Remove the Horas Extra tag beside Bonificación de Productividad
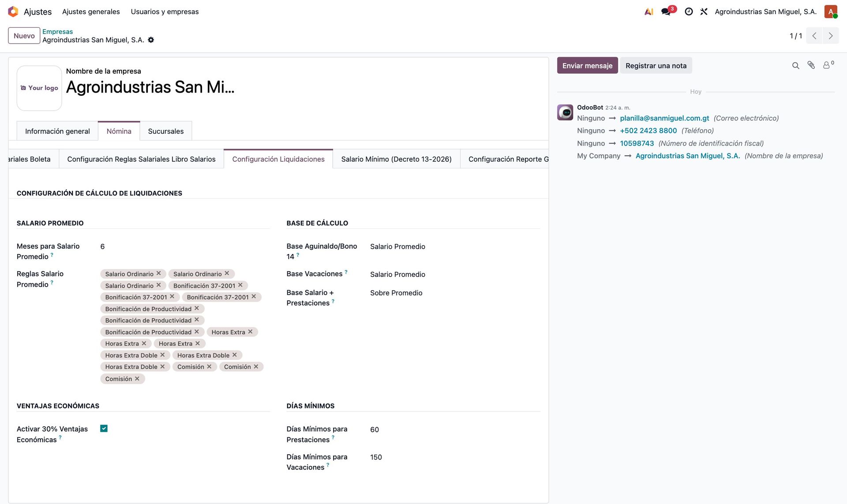The height and width of the screenshot is (504, 847). (x=251, y=332)
